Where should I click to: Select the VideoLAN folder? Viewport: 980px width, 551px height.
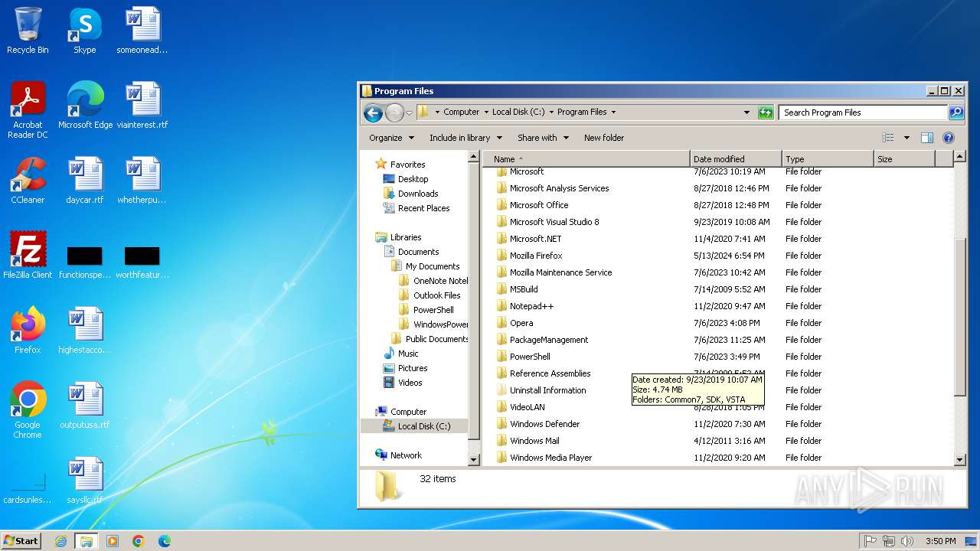(528, 407)
